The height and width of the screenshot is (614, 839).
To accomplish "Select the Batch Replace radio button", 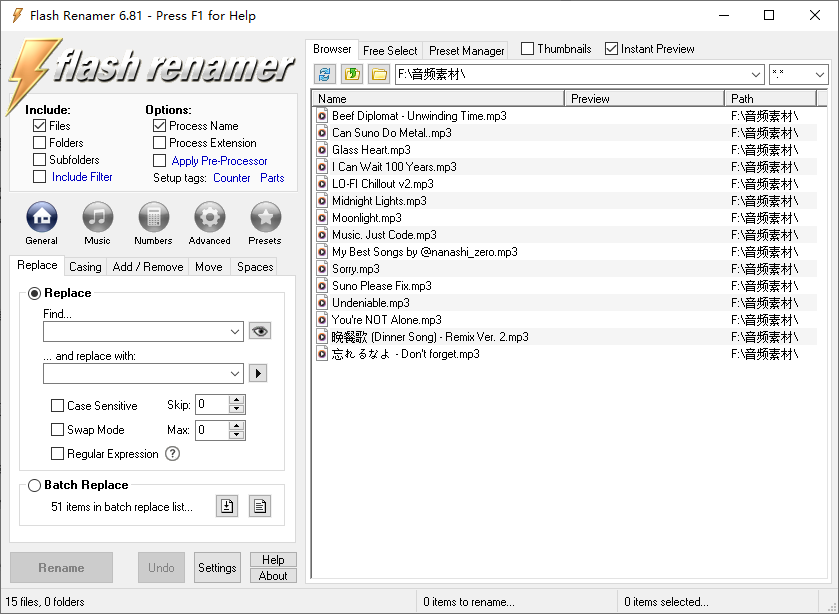I will 35,485.
